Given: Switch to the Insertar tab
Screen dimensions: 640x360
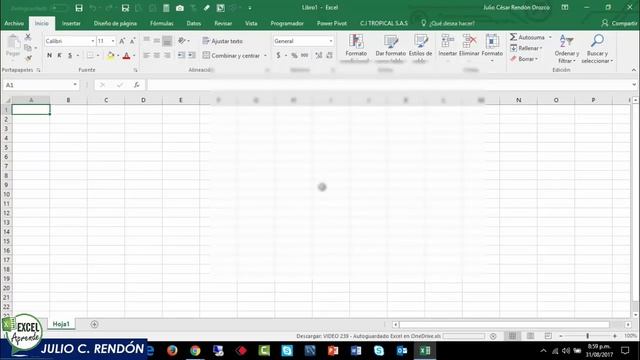Looking at the screenshot, I should click(71, 23).
